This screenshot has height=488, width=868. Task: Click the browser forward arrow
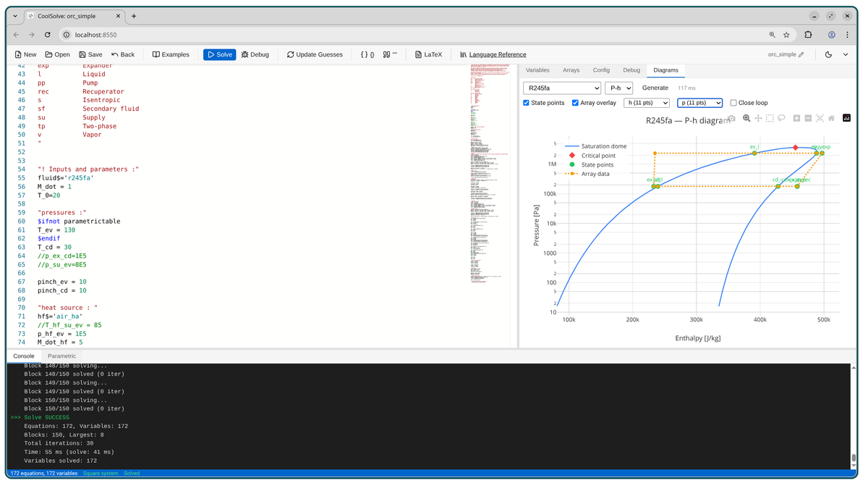pyautogui.click(x=32, y=35)
